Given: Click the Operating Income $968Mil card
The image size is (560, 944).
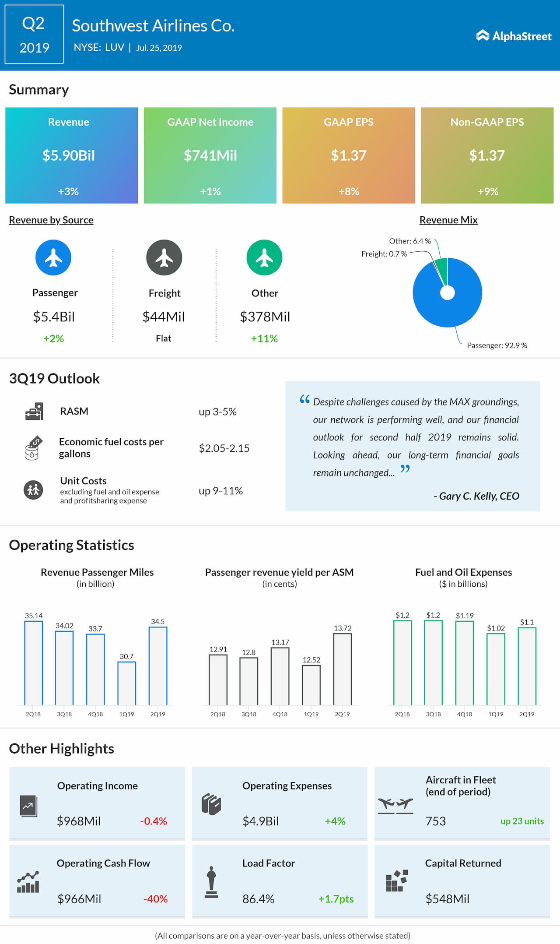Looking at the screenshot, I should pyautogui.click(x=97, y=803).
